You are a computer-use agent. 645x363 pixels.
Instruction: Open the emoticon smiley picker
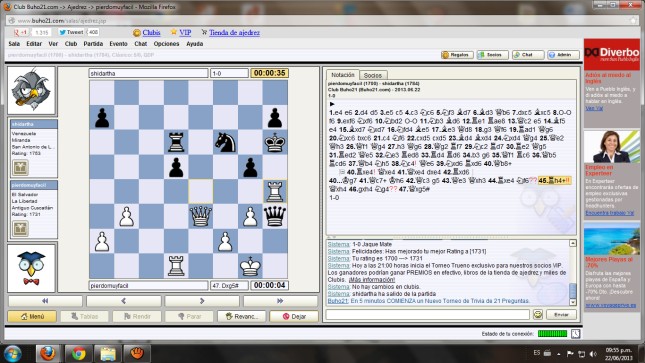pos(538,314)
